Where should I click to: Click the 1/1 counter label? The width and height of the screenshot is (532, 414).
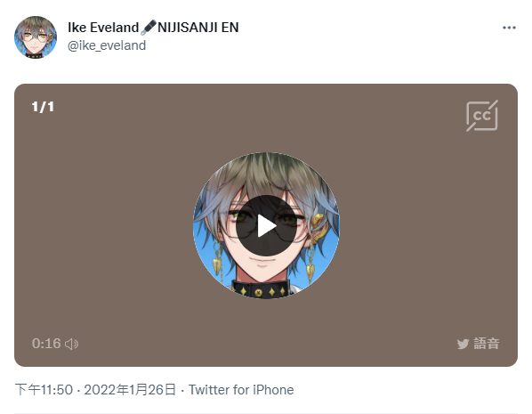[x=43, y=107]
